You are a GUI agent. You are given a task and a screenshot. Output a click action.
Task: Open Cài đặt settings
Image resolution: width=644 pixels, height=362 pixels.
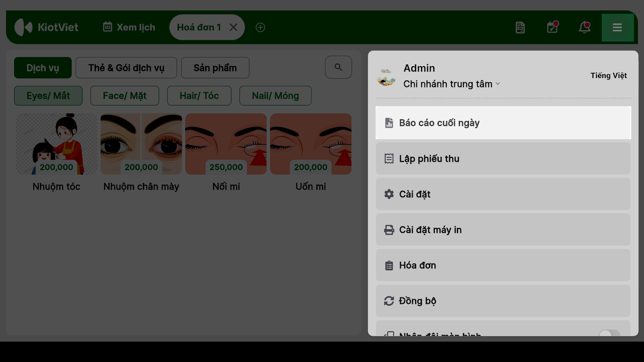(503, 194)
